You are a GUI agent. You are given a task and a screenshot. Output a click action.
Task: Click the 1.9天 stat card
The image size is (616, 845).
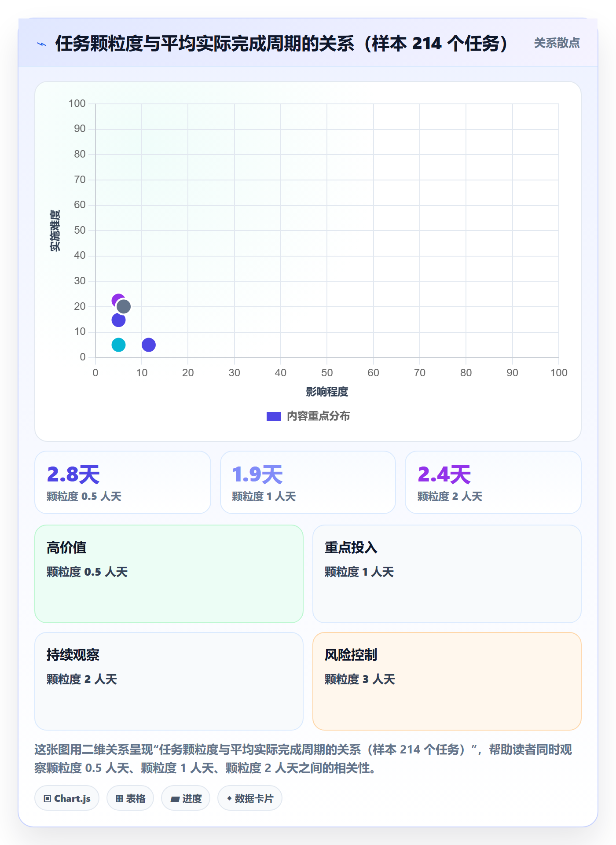click(x=308, y=482)
